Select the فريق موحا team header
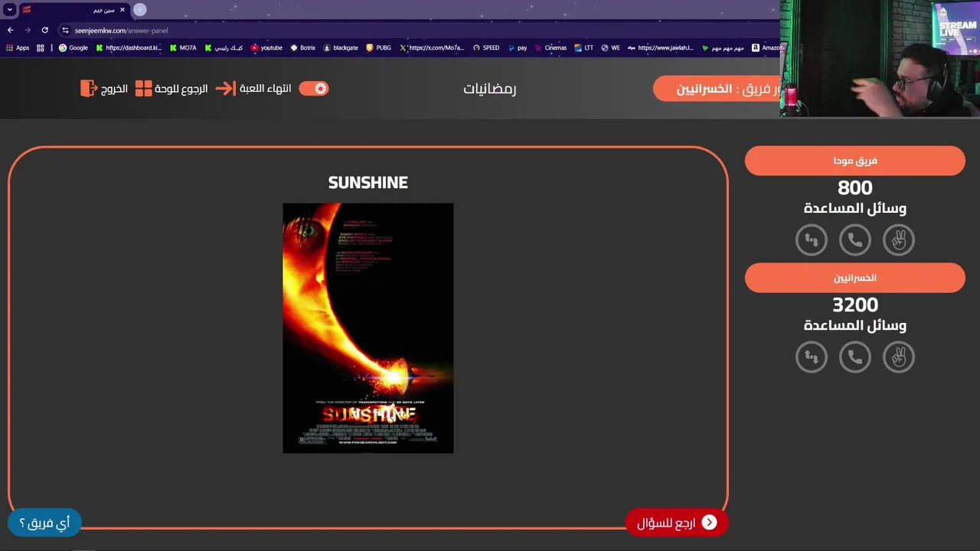Image resolution: width=980 pixels, height=551 pixels. [855, 161]
